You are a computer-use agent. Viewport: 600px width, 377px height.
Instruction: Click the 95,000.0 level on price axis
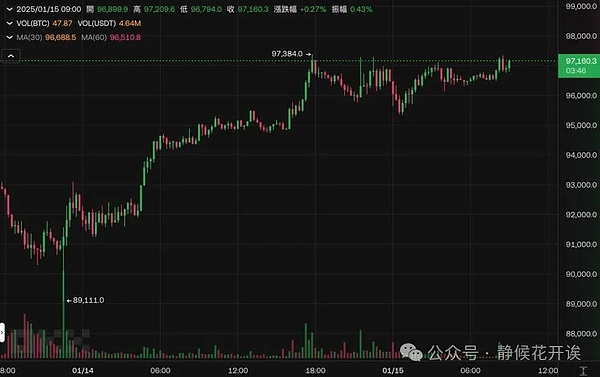581,126
